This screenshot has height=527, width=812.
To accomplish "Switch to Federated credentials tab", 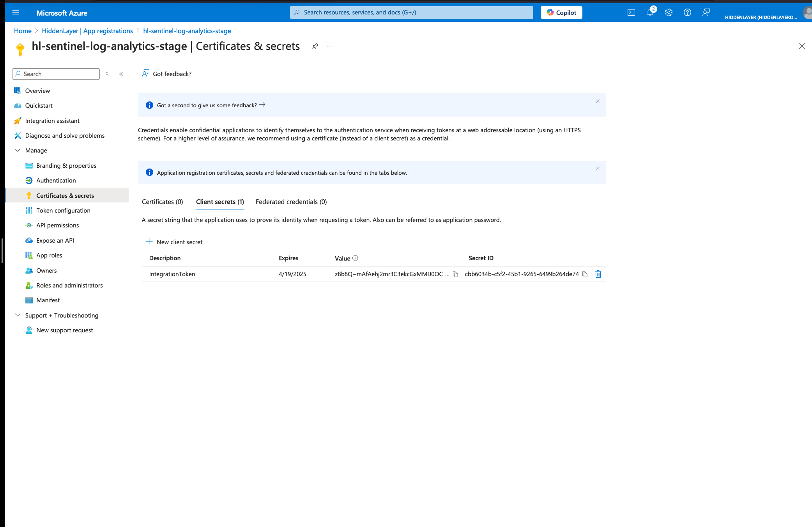I will tap(291, 202).
